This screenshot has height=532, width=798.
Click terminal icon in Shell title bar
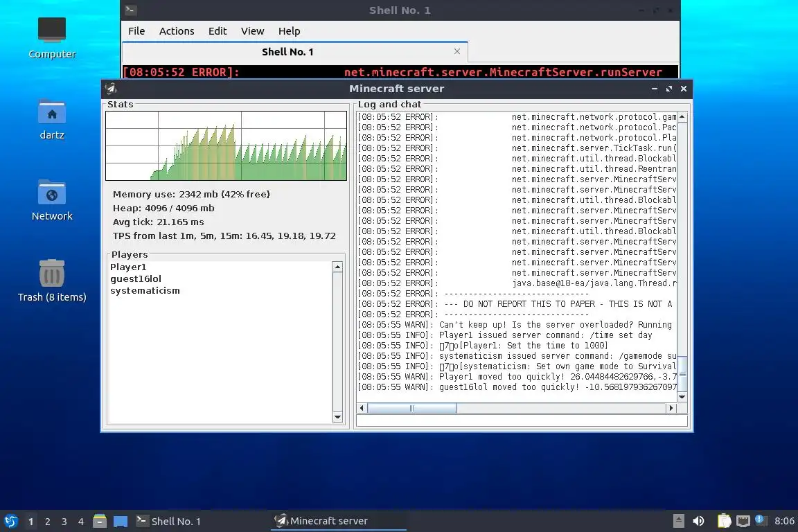[130, 10]
